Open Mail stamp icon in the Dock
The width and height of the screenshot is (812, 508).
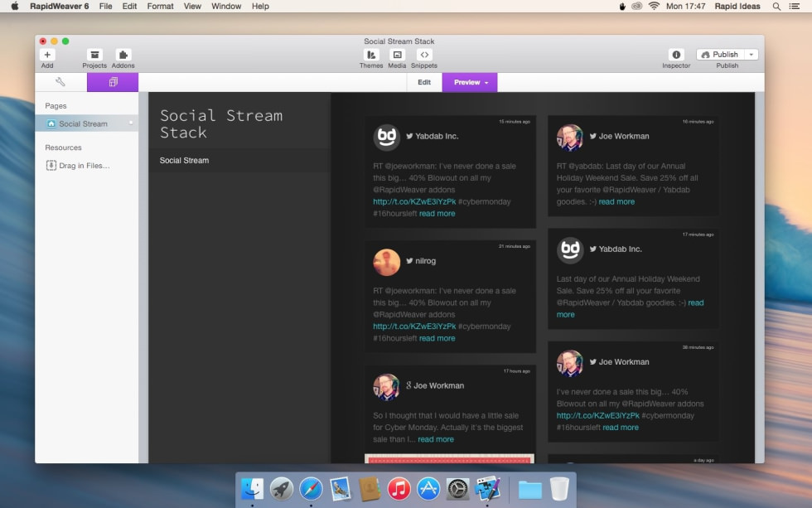pos(341,488)
